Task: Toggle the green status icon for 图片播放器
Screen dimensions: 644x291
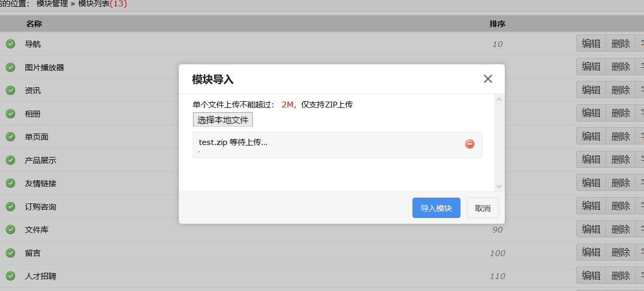Action: pyautogui.click(x=10, y=67)
